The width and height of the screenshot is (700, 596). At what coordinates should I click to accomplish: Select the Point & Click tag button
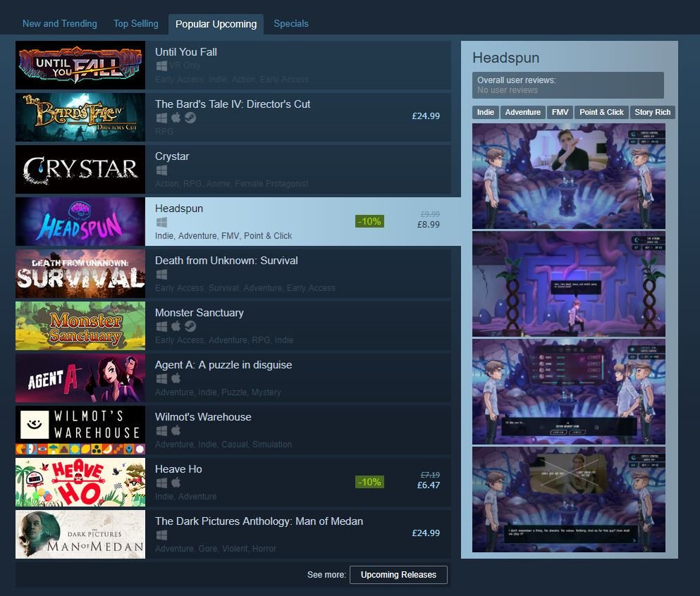(601, 113)
